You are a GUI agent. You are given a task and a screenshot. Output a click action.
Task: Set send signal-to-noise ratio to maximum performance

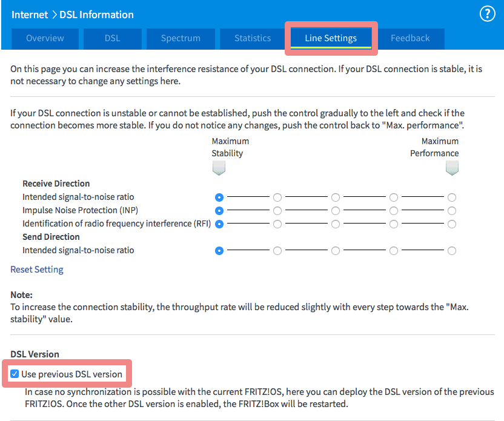452,251
